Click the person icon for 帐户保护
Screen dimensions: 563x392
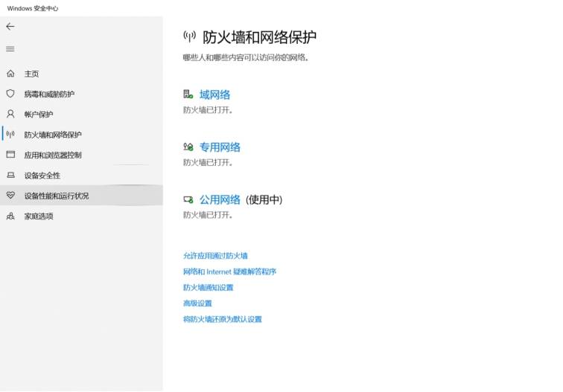(10, 114)
